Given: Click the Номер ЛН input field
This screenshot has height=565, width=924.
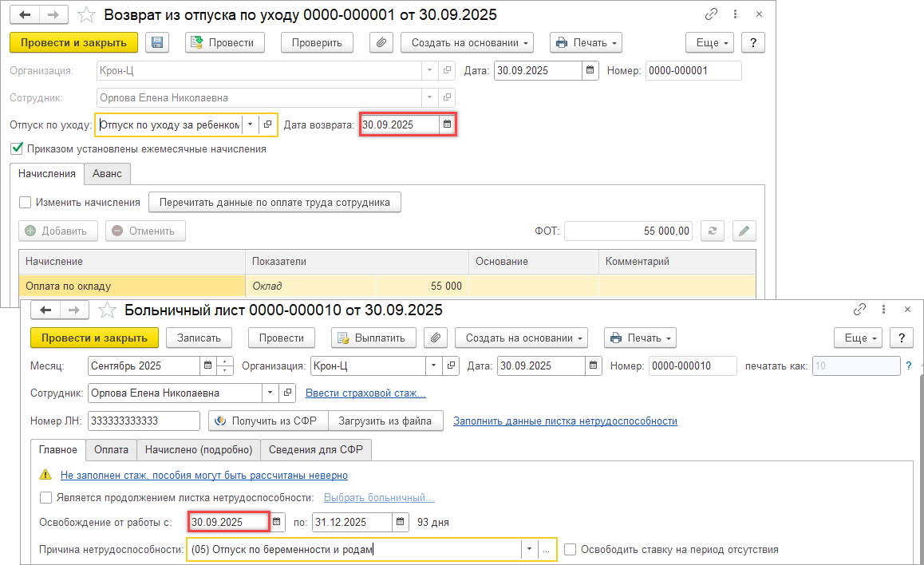Looking at the screenshot, I should click(144, 421).
